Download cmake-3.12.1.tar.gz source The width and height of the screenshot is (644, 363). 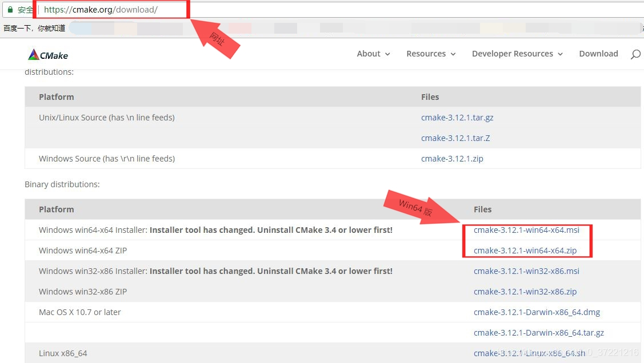457,118
